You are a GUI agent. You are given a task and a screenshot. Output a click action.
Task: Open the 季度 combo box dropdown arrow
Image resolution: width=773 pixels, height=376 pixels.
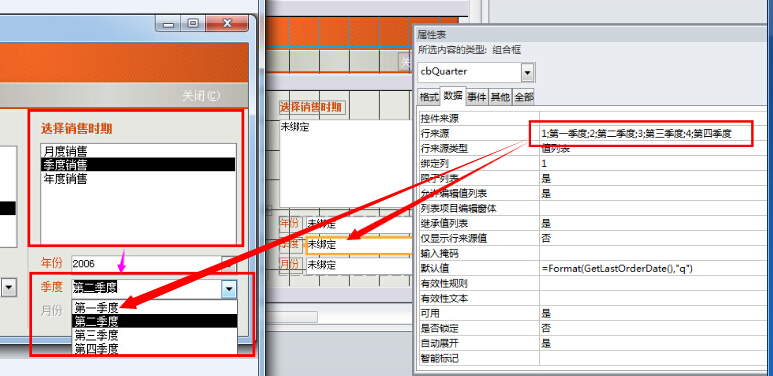(229, 288)
